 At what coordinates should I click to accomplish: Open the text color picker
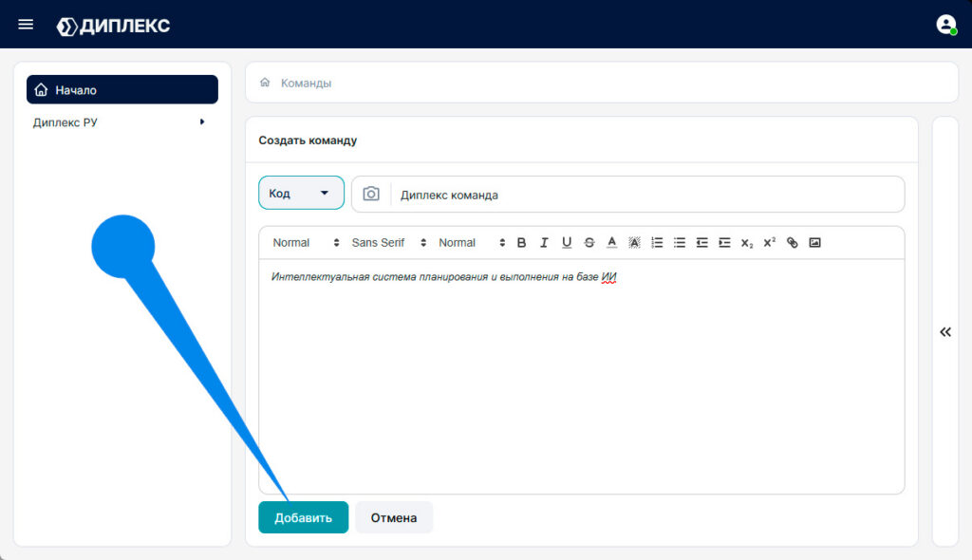tap(612, 242)
